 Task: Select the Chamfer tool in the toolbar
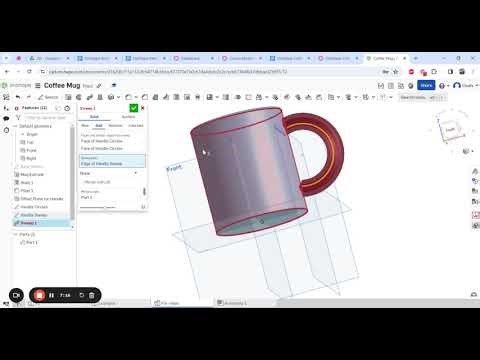click(x=145, y=97)
